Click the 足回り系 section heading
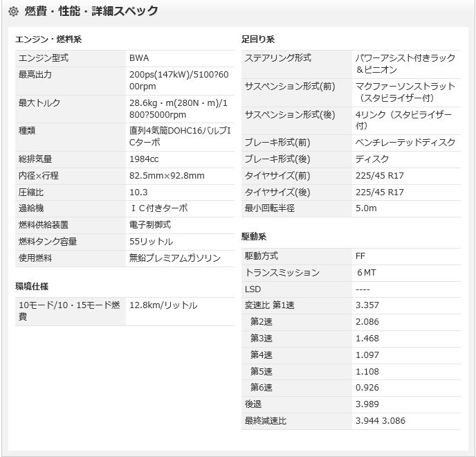 [258, 39]
